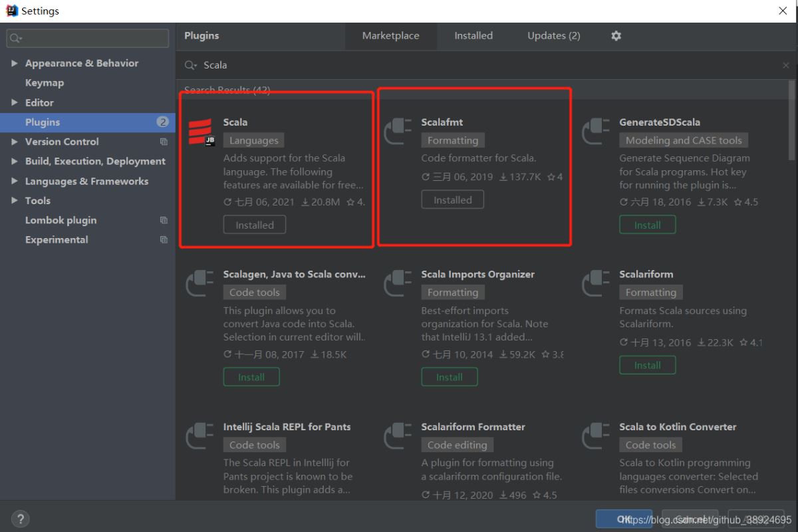Image resolution: width=798 pixels, height=532 pixels.
Task: Open the Installed plugins tab
Action: pyautogui.click(x=473, y=36)
